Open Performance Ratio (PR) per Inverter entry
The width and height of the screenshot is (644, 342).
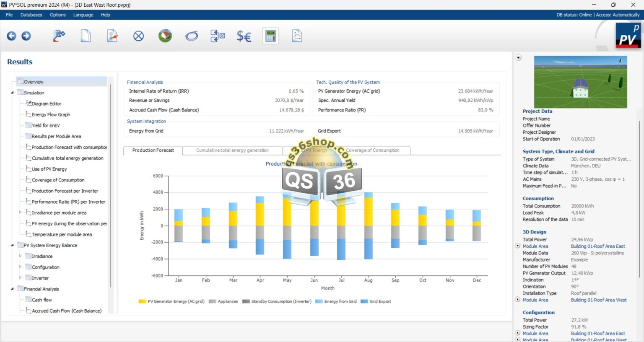68,202
